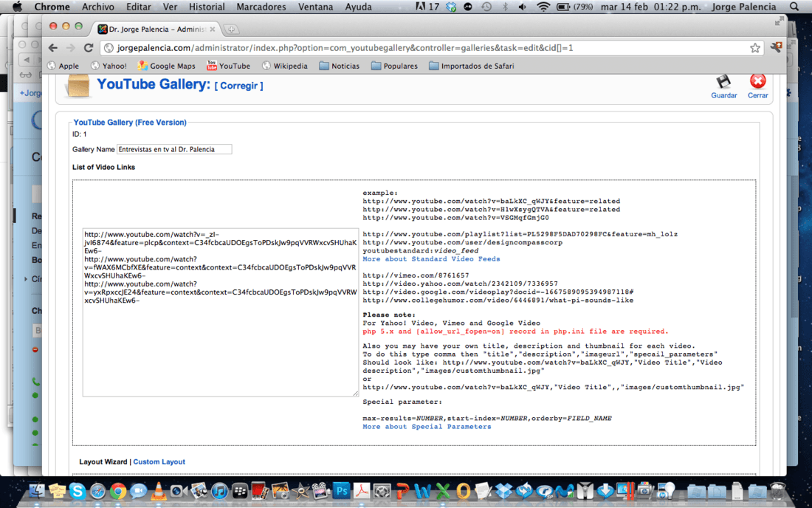The image size is (812, 508).
Task: Open the Ayuda menu
Action: [358, 7]
